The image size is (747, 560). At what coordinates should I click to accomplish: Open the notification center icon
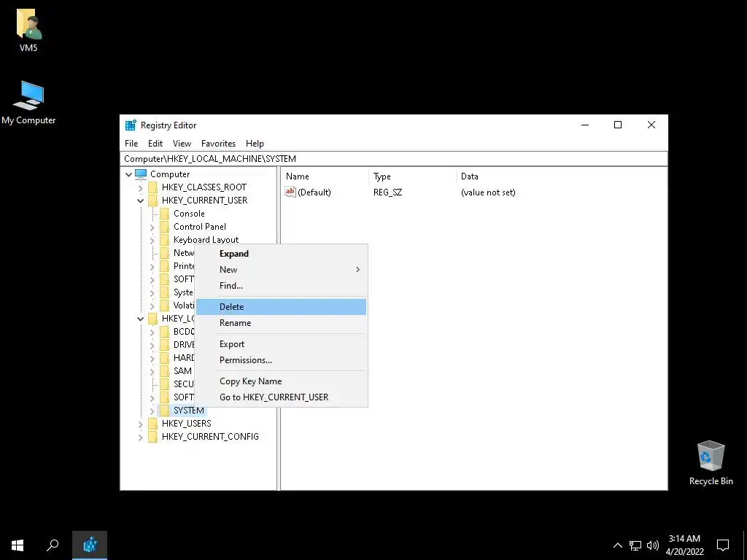pos(723,545)
